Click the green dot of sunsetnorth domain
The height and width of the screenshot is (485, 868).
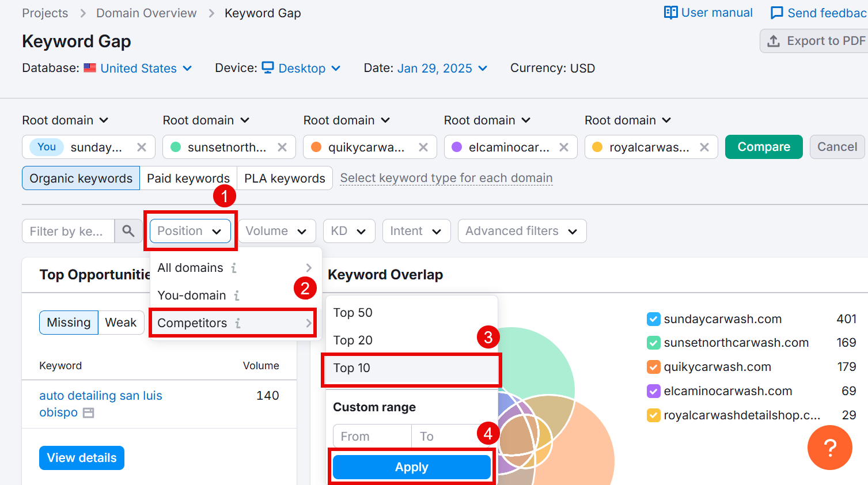click(176, 147)
